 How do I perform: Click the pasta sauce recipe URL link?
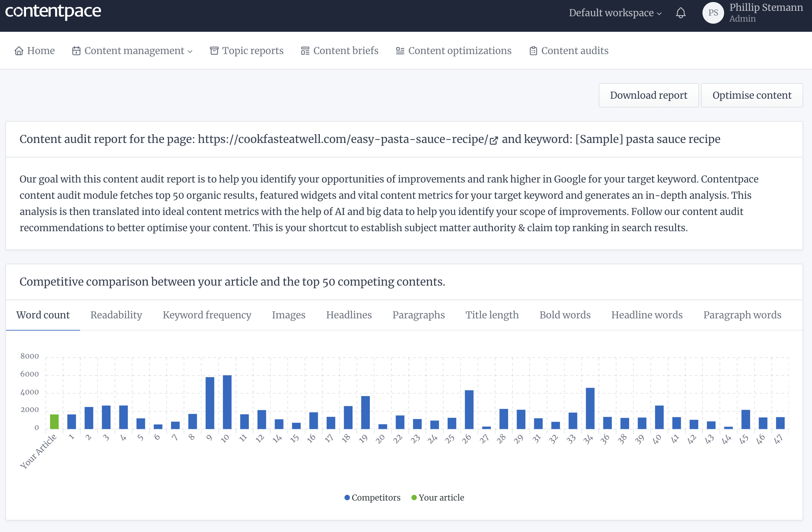[x=347, y=139]
